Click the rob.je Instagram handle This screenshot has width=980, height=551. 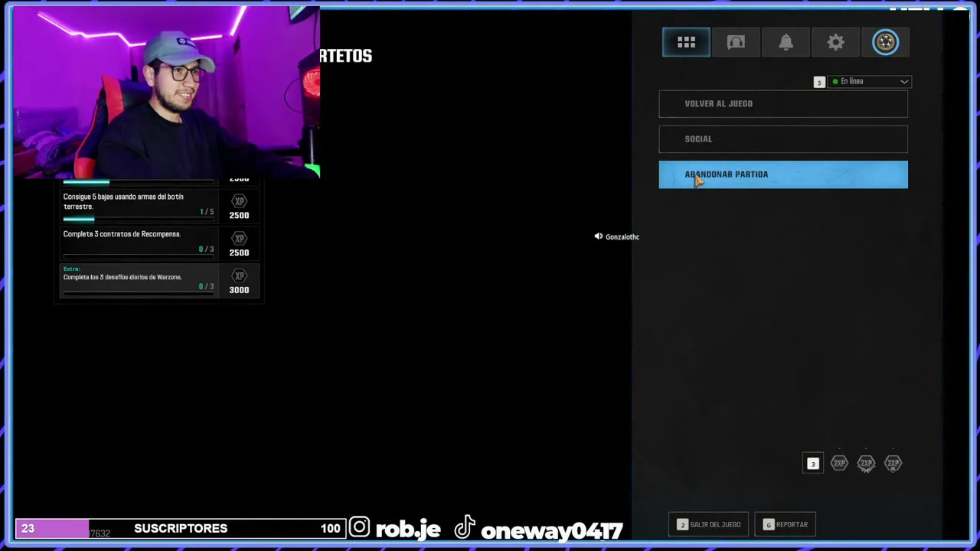click(407, 529)
